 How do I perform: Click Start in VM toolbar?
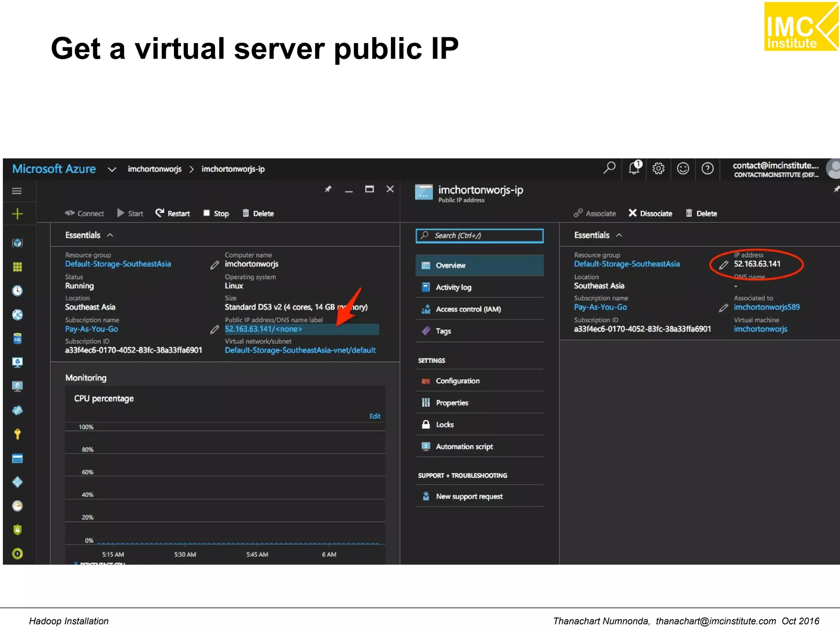coord(130,213)
